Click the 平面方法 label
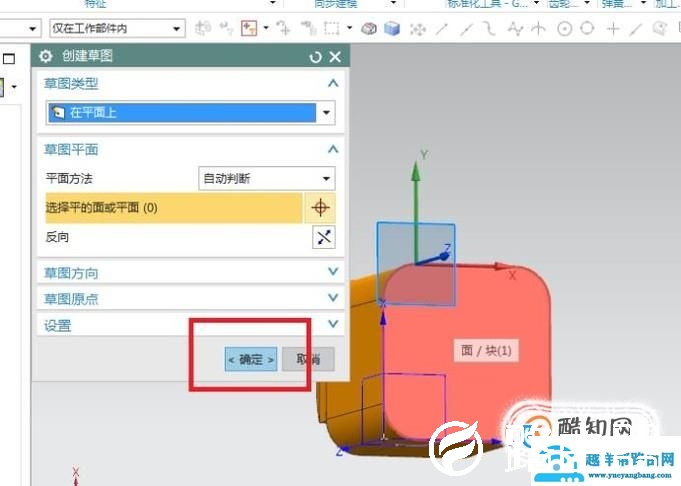The width and height of the screenshot is (681, 486). point(69,179)
